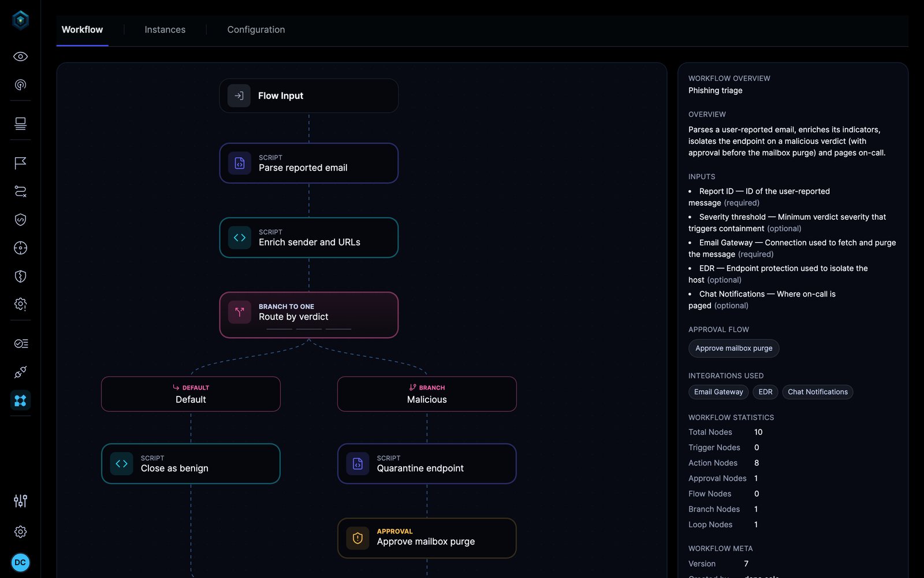Select the Close as benign script node
The width and height of the screenshot is (924, 578).
click(x=191, y=464)
